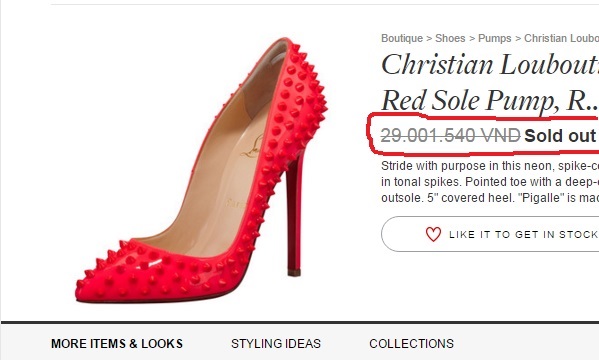Click the Red Sole Pump title line

click(x=490, y=100)
